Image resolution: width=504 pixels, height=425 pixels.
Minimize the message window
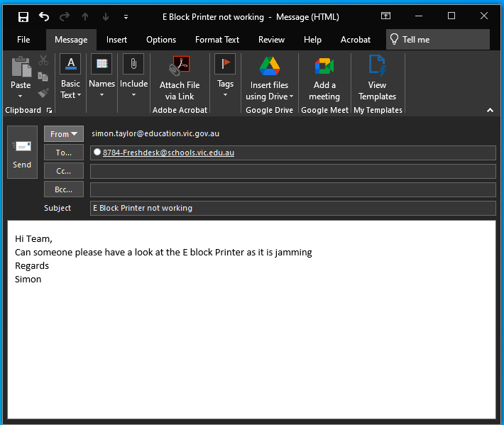tap(419, 16)
